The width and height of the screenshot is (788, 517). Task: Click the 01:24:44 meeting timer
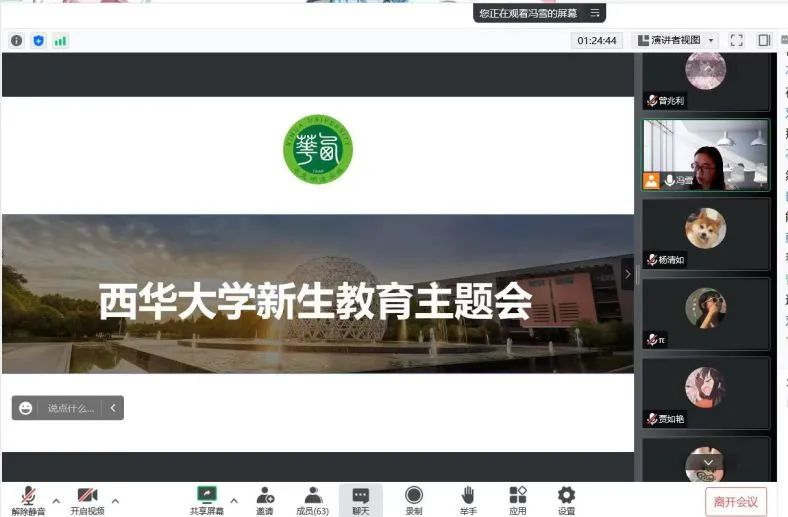coord(597,40)
